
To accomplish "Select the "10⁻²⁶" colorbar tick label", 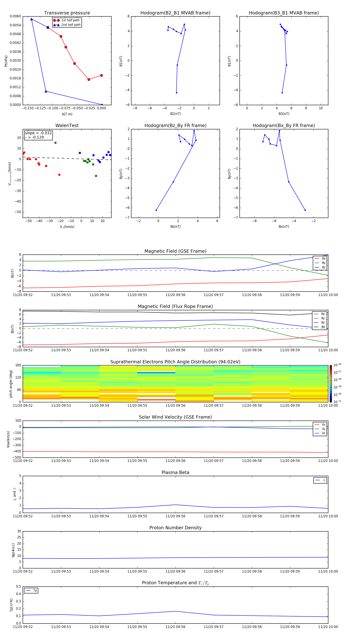I will (x=337, y=365).
